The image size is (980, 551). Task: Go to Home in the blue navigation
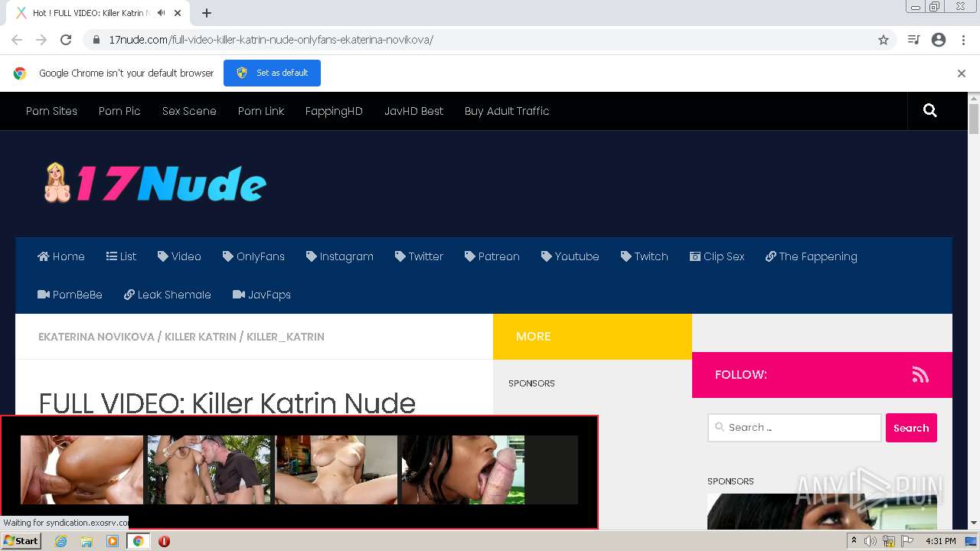[x=61, y=256]
